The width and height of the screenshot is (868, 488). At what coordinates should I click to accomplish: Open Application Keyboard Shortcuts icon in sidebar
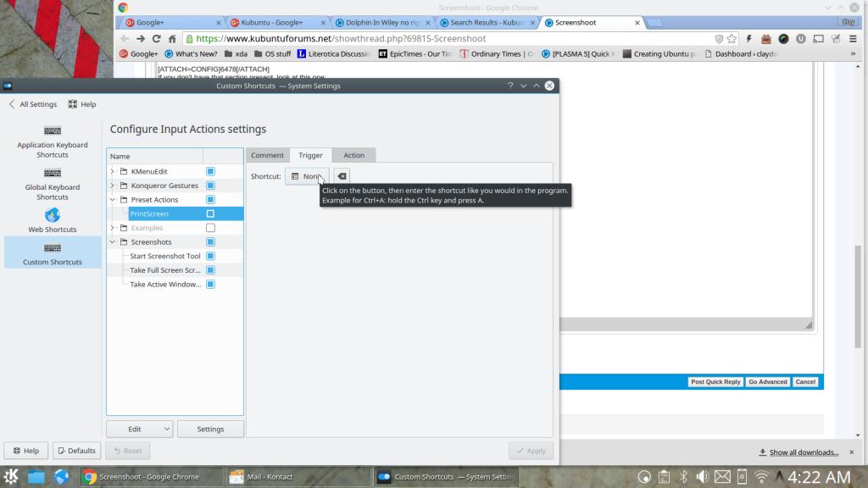pyautogui.click(x=52, y=131)
